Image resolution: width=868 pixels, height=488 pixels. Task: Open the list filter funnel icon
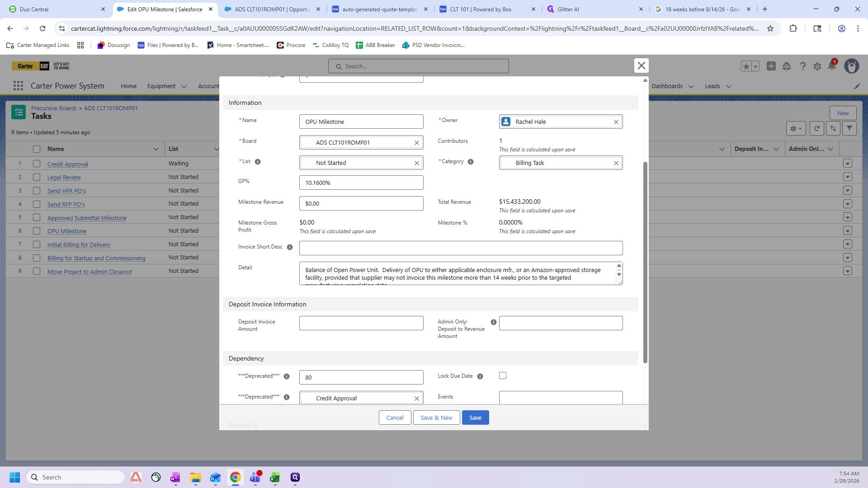pyautogui.click(x=849, y=128)
